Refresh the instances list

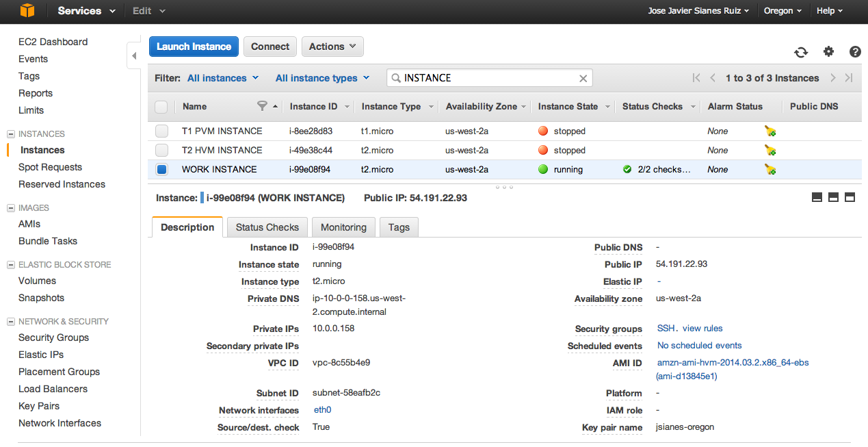click(x=800, y=52)
